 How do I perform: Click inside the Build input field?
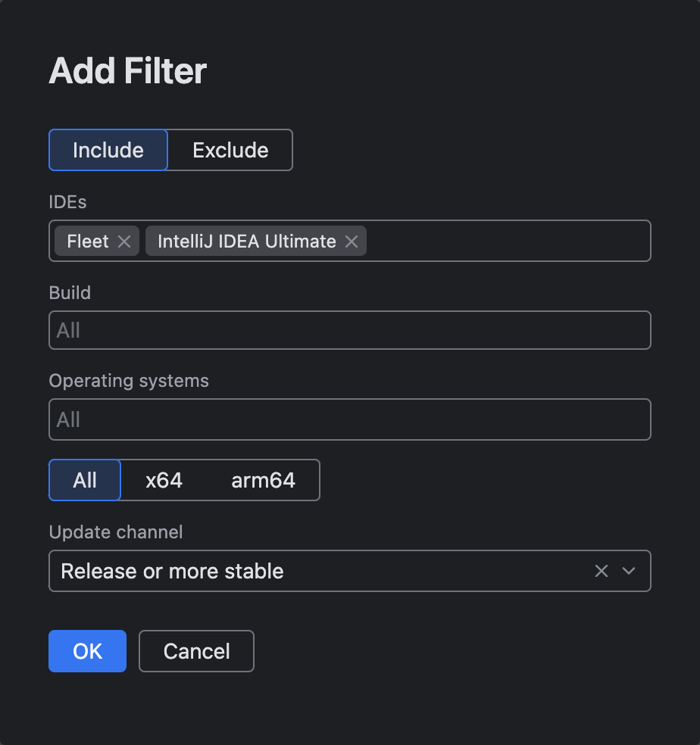coord(350,330)
